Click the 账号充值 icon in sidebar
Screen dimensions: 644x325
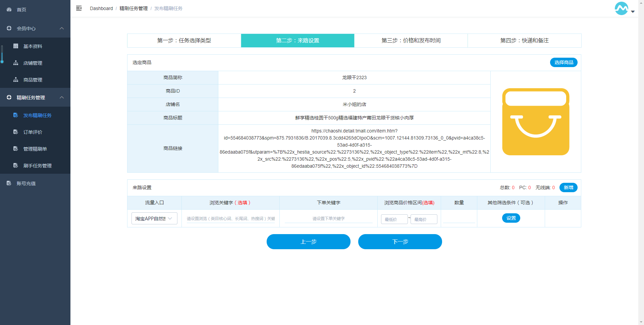(x=9, y=183)
